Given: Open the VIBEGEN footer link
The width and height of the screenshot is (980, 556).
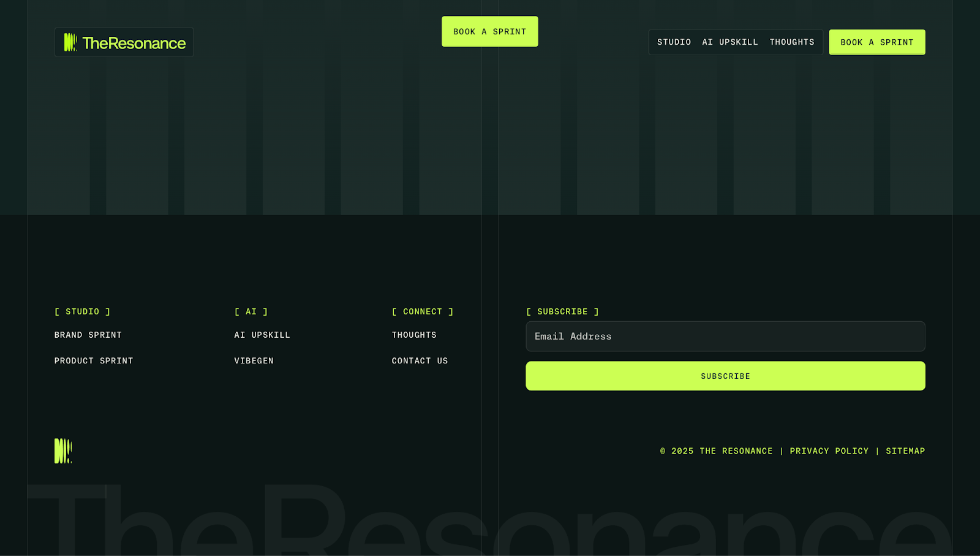Looking at the screenshot, I should point(254,360).
